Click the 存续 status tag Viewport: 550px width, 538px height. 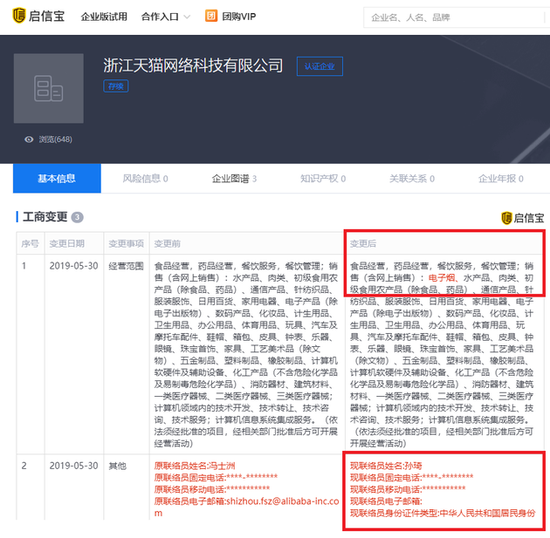tap(116, 86)
